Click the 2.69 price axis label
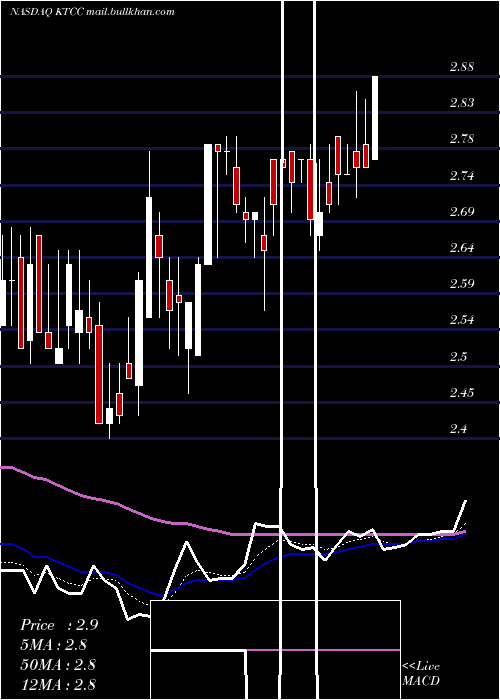This screenshot has height=700, width=500. point(462,212)
